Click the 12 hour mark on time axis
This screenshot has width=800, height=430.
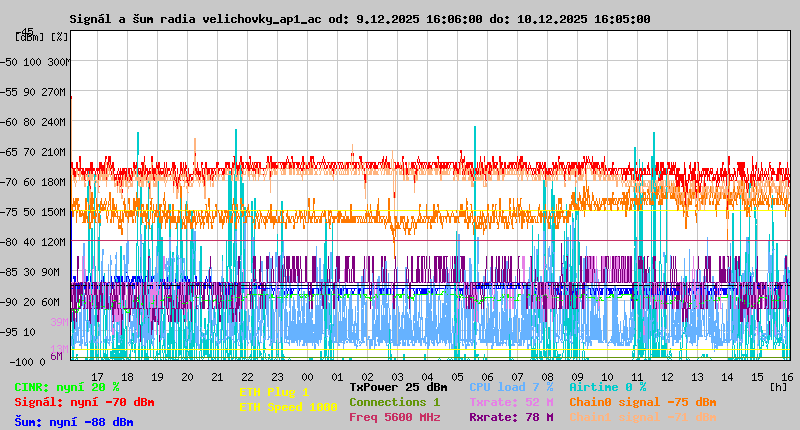click(668, 376)
